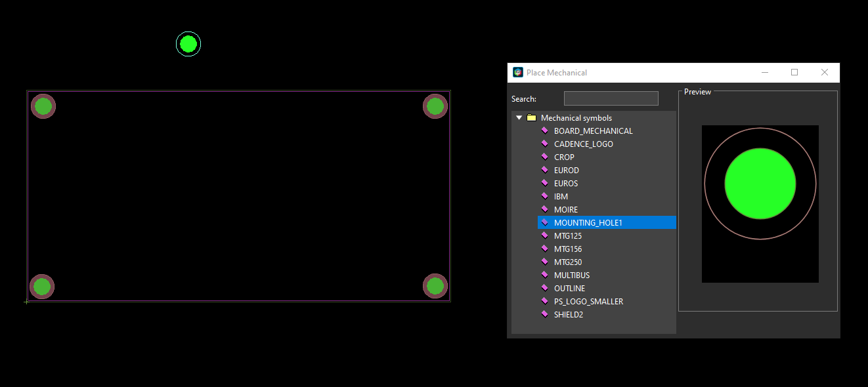The width and height of the screenshot is (868, 387).
Task: Click the CROP symbol marker icon
Action: point(545,157)
